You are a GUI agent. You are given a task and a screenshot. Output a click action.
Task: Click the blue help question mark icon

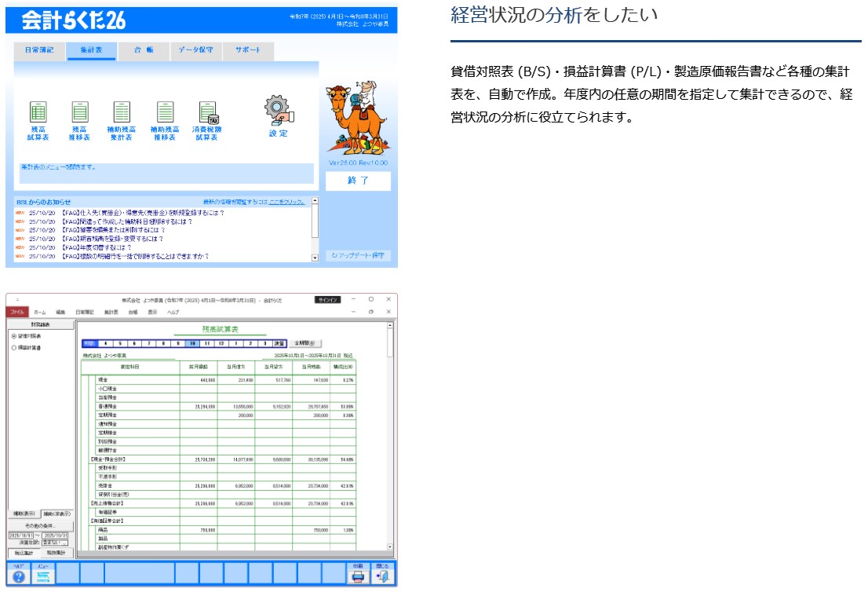coord(19,576)
